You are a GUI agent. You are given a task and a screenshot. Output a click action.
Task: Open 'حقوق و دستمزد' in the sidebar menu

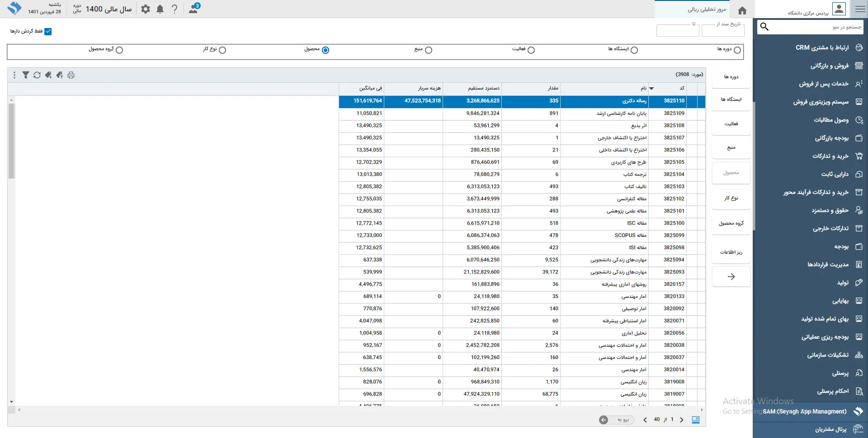point(830,211)
